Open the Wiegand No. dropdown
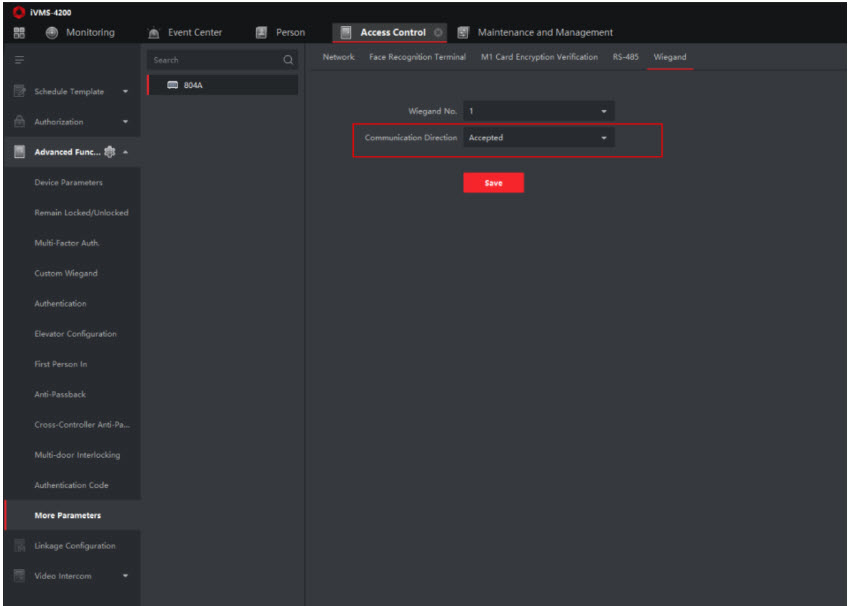Viewport: 852px width, 606px height. tap(537, 111)
